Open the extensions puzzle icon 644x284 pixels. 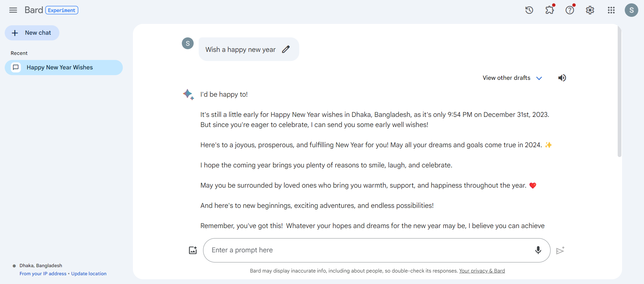(x=550, y=10)
